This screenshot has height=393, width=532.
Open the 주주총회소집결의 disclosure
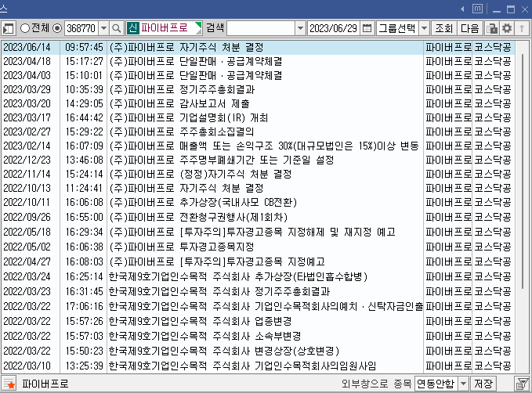point(258,132)
